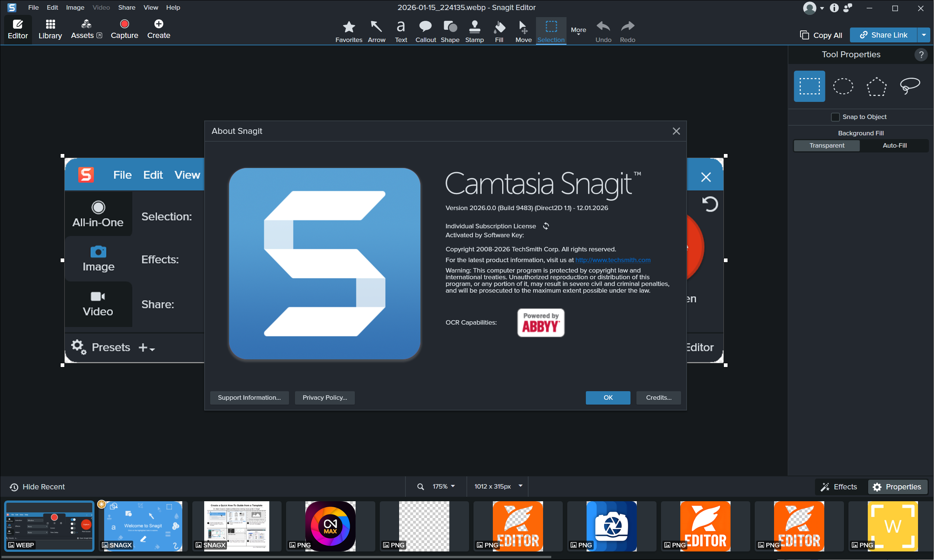Enable Snap to Object checkbox
934x560 pixels.
coord(835,117)
